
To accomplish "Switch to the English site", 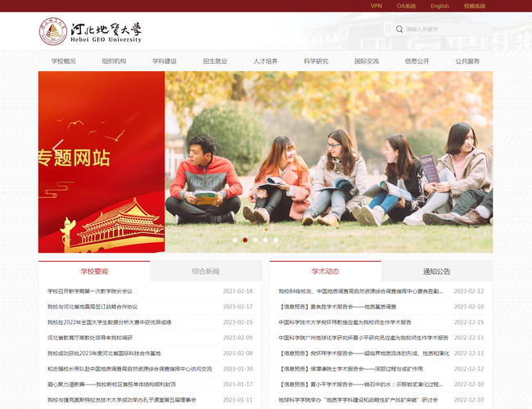I will pos(440,6).
